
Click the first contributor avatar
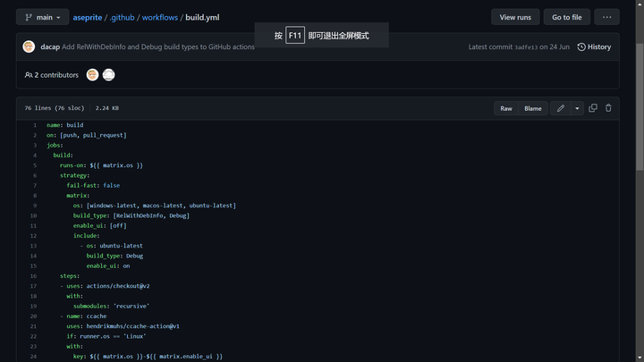[92, 75]
